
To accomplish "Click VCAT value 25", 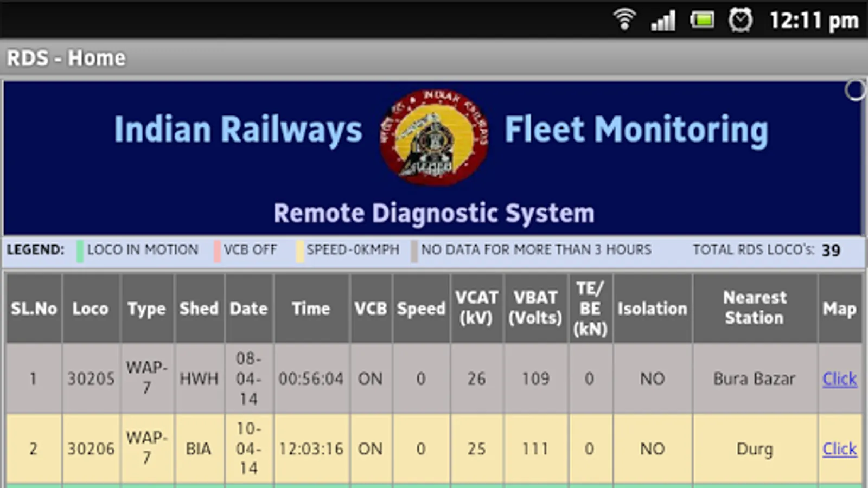I will (x=477, y=448).
